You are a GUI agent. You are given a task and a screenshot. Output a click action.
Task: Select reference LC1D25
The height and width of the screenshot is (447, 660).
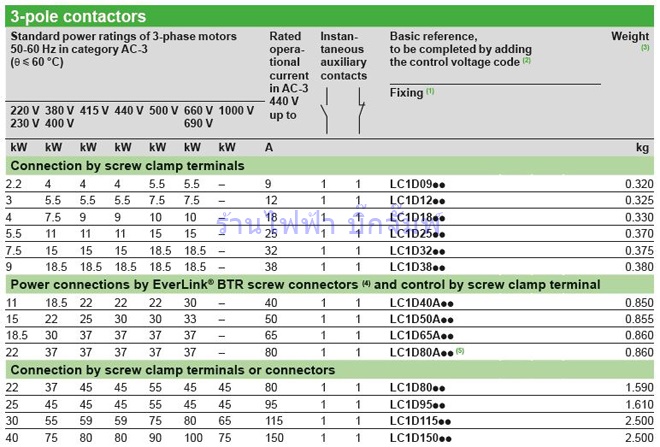point(417,234)
